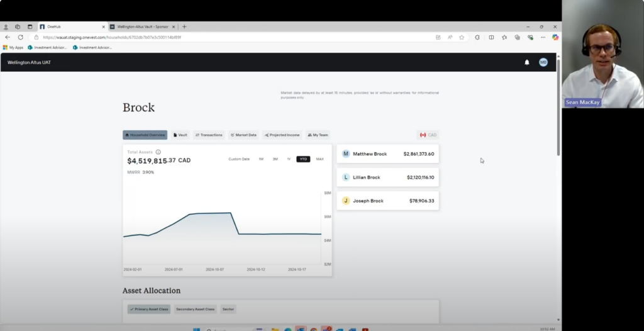
Task: Open the MB user avatar menu
Action: pyautogui.click(x=543, y=62)
